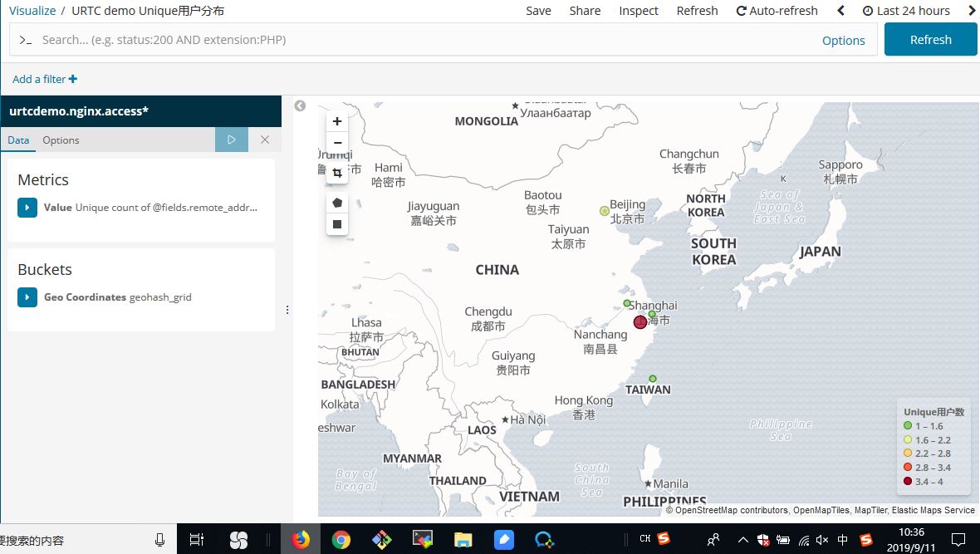Show hidden tray icons with the caret
The width and height of the screenshot is (980, 554).
pos(743,540)
